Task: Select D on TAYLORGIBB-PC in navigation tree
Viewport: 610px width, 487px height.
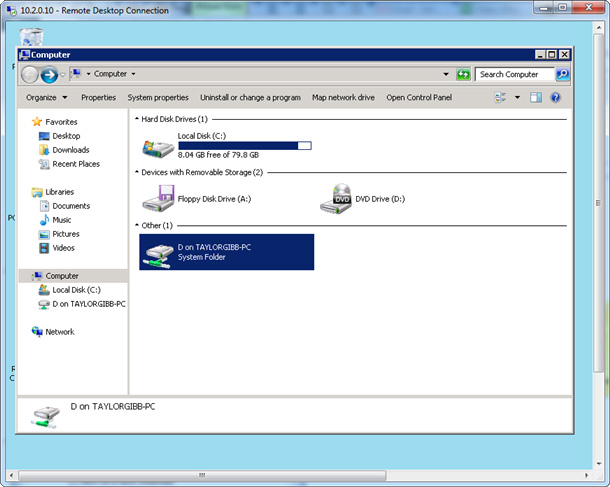Action: point(89,304)
